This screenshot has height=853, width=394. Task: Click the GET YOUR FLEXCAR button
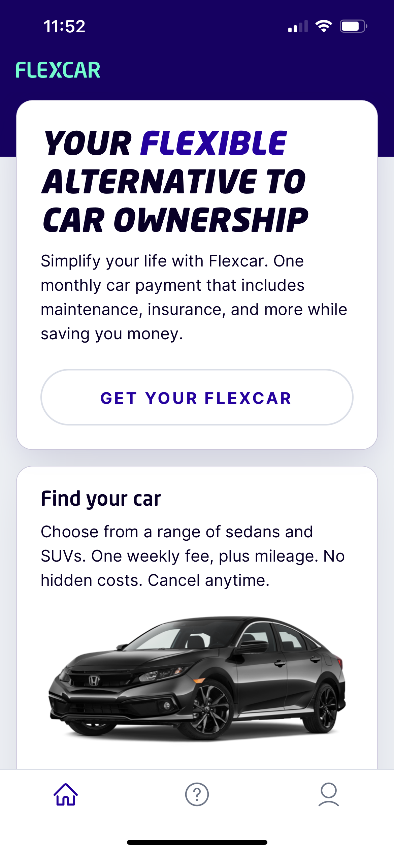click(x=197, y=397)
